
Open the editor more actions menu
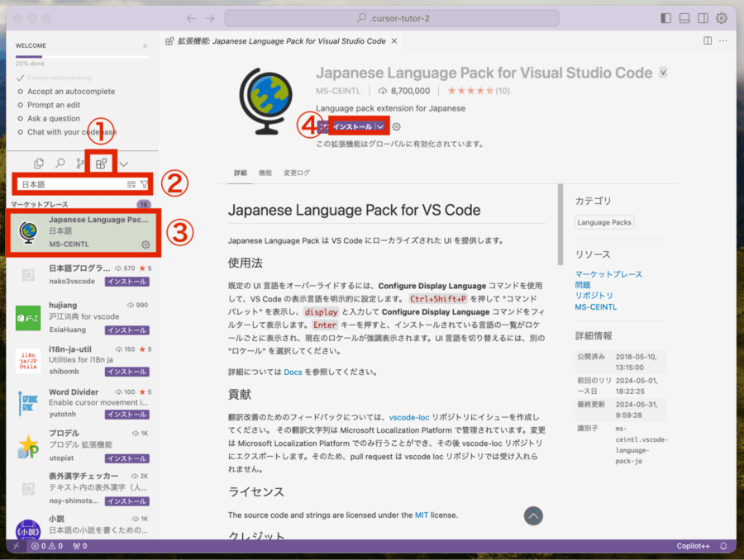(x=723, y=40)
